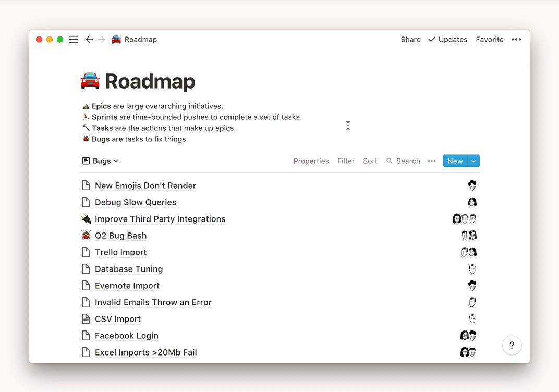Open the Properties menu
The width and height of the screenshot is (559, 392).
coord(311,161)
